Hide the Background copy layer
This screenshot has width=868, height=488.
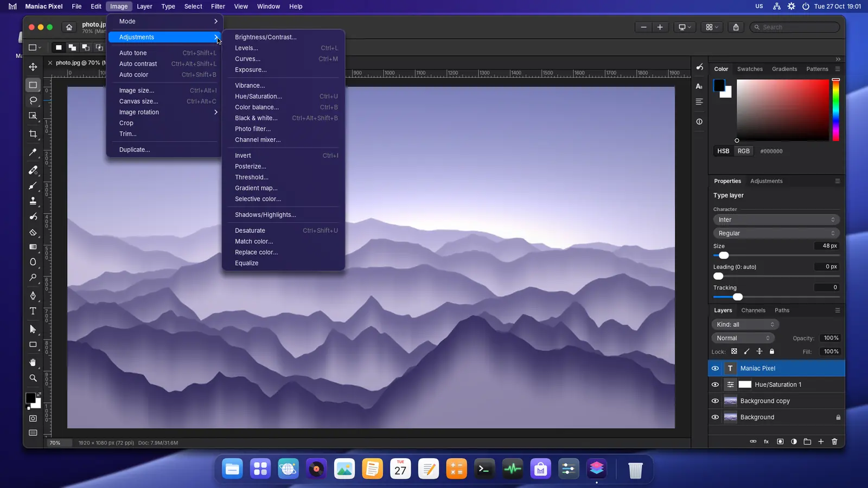coord(715,401)
